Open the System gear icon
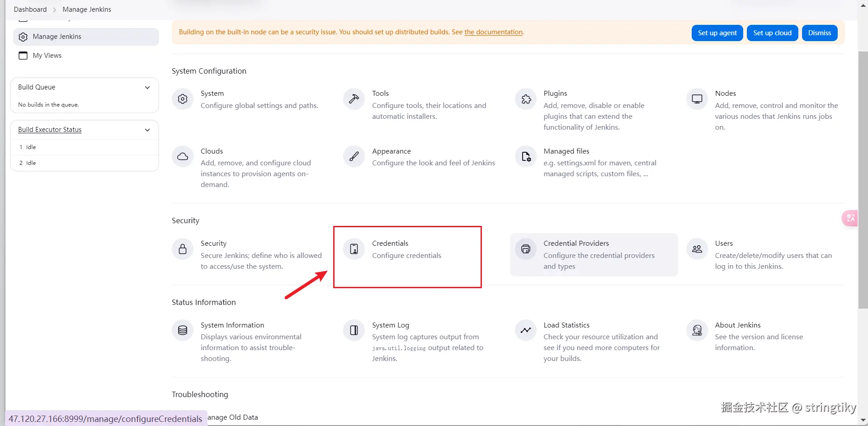This screenshot has height=426, width=868. click(x=183, y=99)
